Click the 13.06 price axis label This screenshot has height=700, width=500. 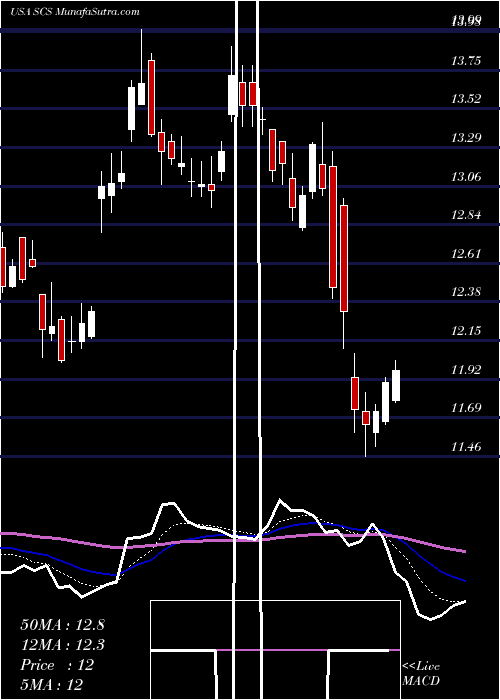point(466,176)
